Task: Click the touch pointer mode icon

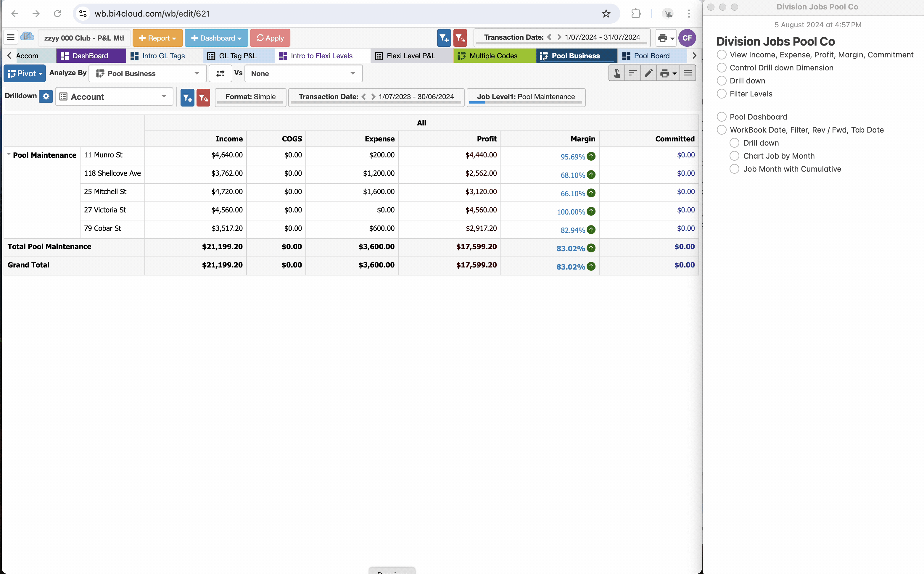Action: coord(617,73)
